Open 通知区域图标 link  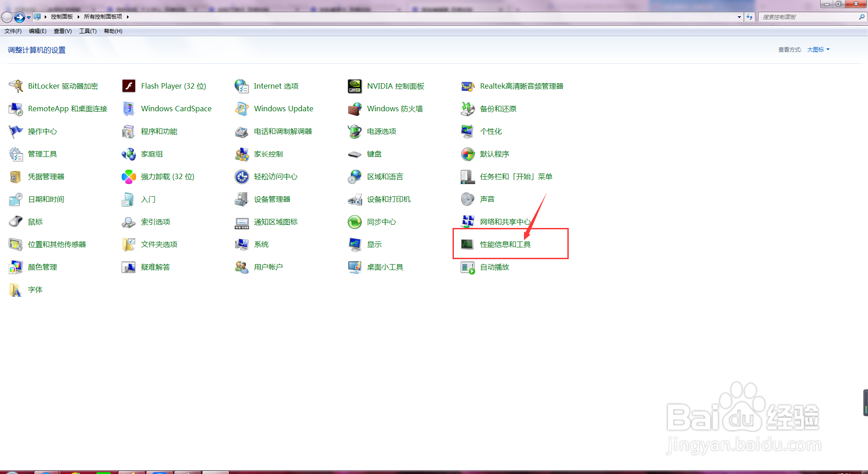[276, 222]
